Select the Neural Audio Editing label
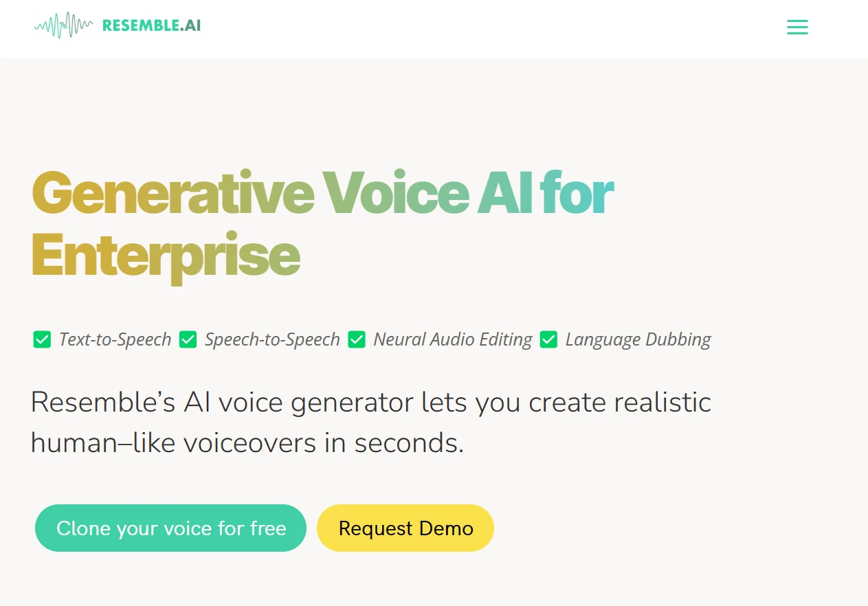 [452, 339]
